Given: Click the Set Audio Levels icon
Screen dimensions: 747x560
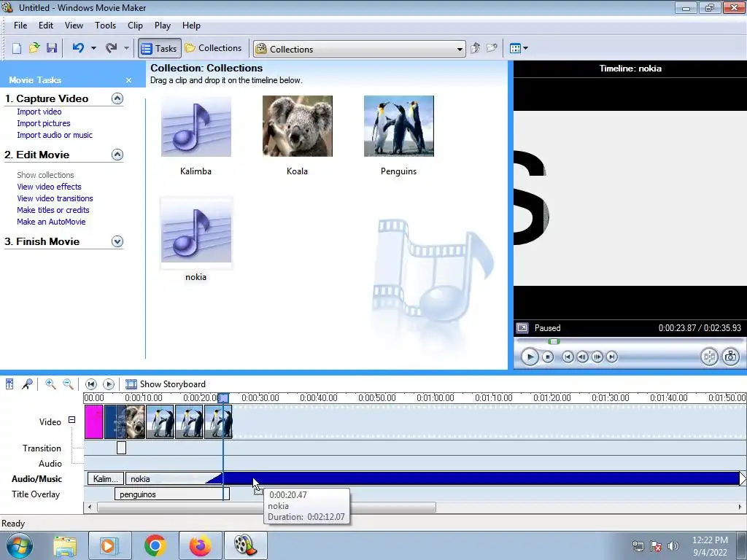Looking at the screenshot, I should (9, 384).
